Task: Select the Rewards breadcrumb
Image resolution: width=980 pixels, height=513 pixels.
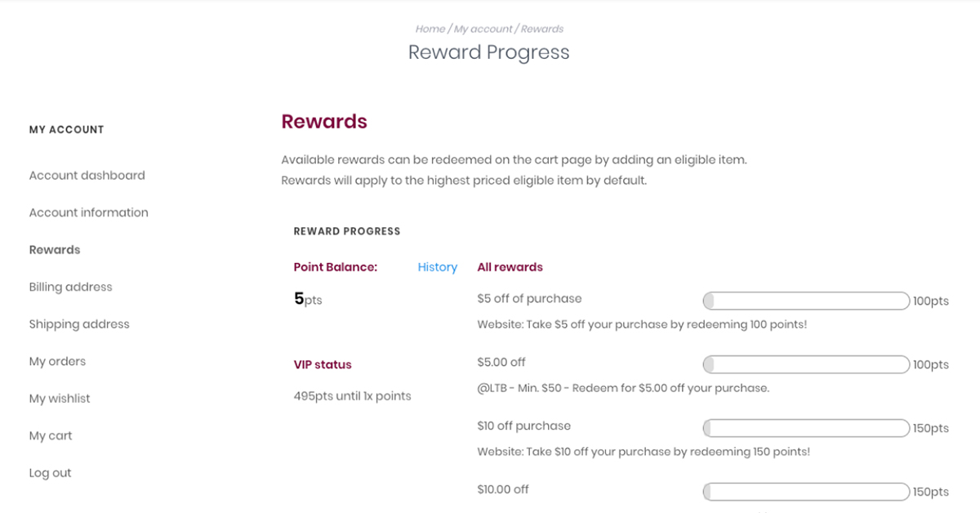Action: coord(542,29)
